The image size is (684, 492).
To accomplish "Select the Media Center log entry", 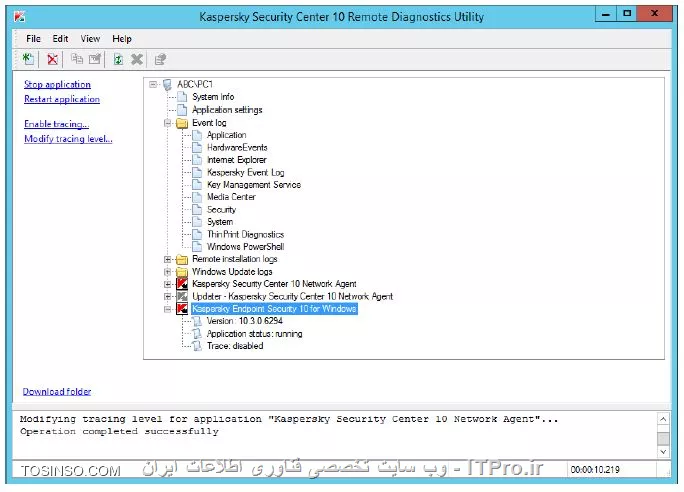I will (x=231, y=197).
